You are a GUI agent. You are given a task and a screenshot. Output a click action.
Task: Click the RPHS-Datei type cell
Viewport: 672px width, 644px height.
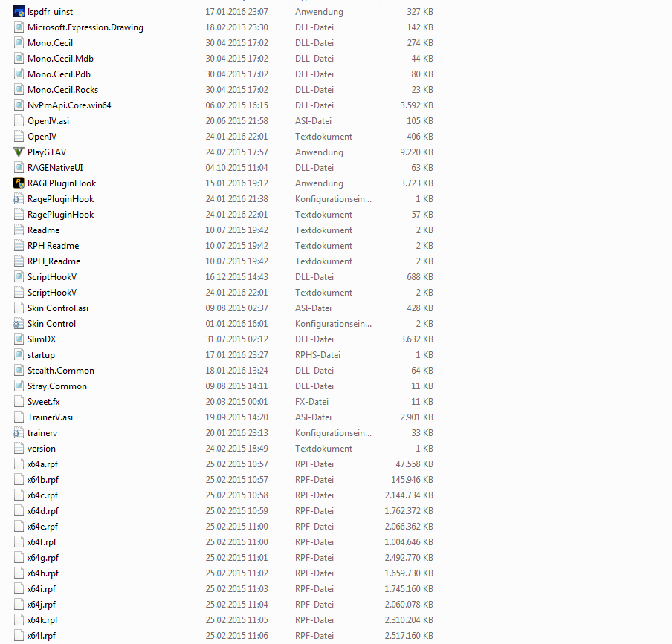tap(317, 355)
